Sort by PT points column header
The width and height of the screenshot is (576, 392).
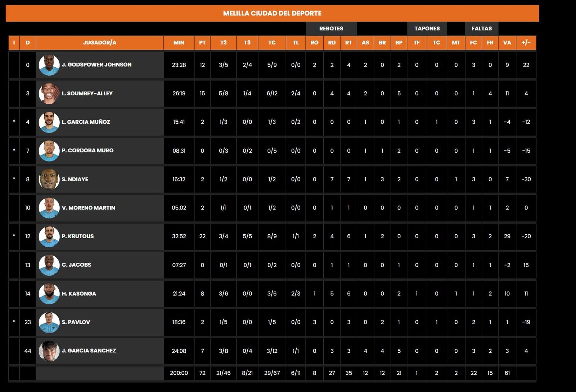coord(202,42)
